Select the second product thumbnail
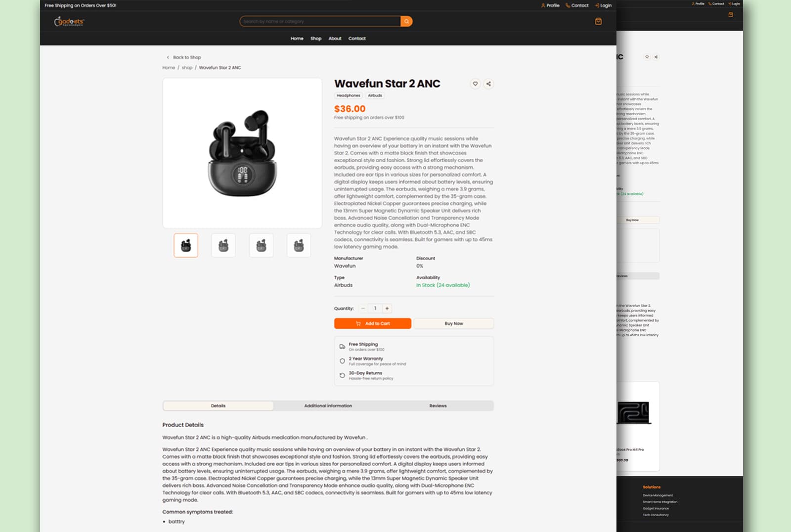This screenshot has height=532, width=791. [223, 245]
